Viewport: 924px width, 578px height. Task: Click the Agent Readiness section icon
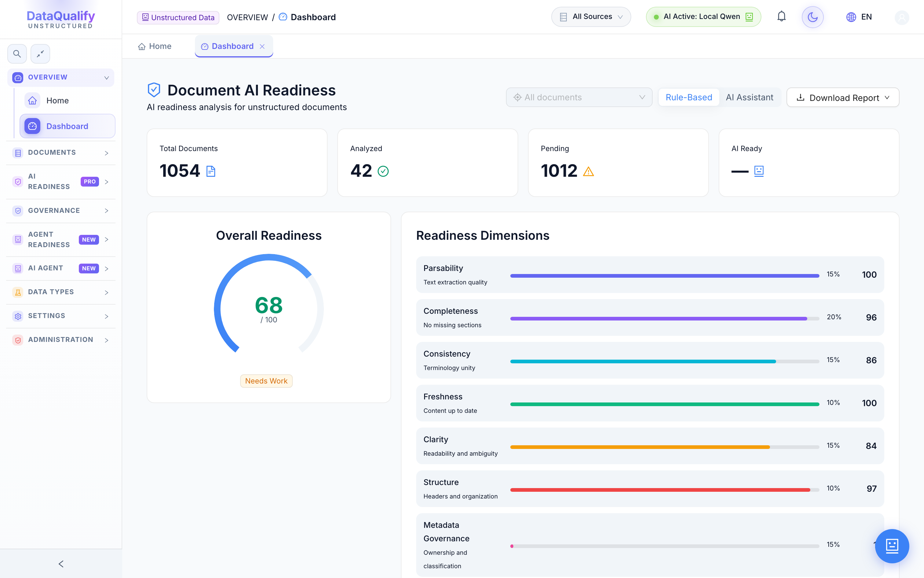point(18,240)
